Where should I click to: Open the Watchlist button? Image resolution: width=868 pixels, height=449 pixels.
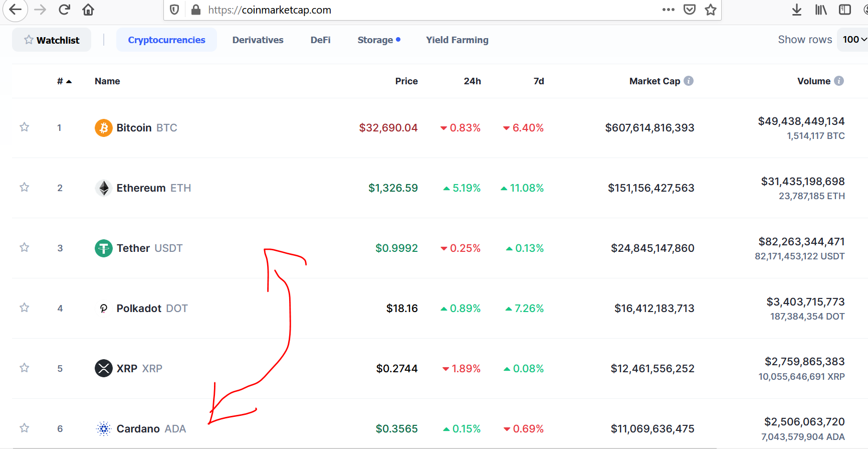coord(52,40)
